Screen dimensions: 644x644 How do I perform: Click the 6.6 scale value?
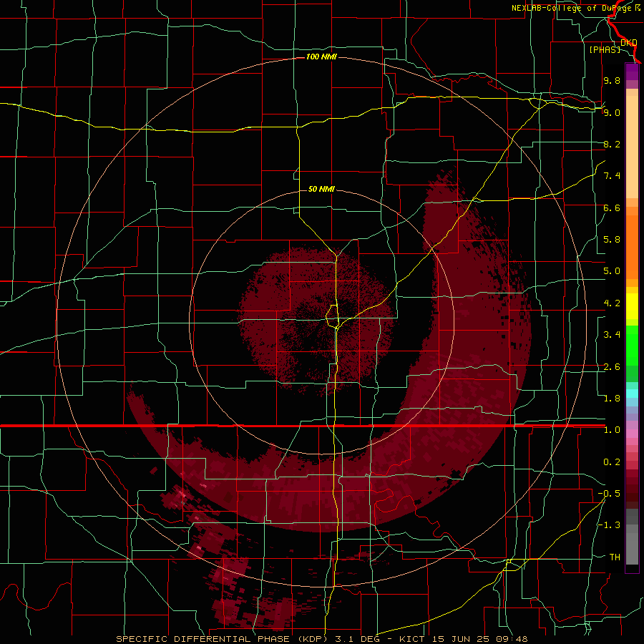click(x=612, y=208)
